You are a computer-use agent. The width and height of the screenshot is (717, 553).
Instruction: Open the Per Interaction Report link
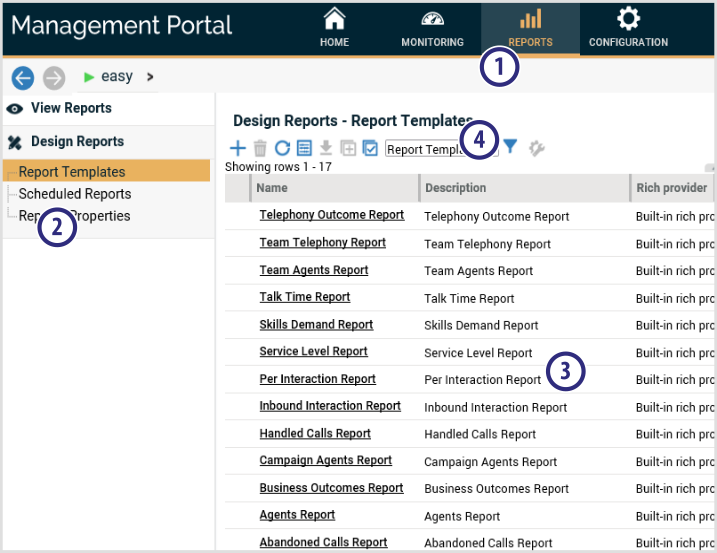point(317,379)
